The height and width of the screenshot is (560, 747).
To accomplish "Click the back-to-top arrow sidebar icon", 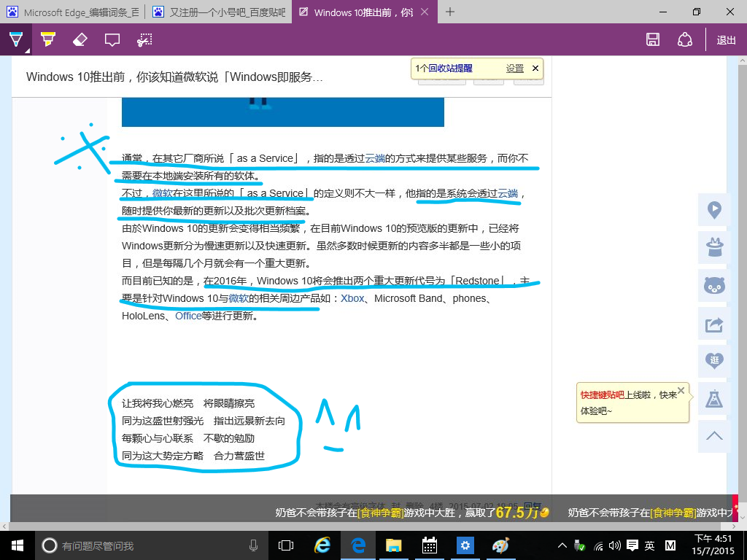I will click(714, 436).
